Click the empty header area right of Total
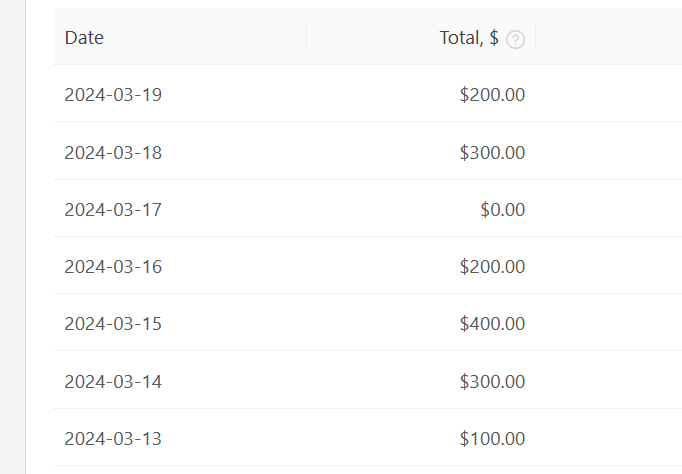This screenshot has height=474, width=682. [x=609, y=37]
